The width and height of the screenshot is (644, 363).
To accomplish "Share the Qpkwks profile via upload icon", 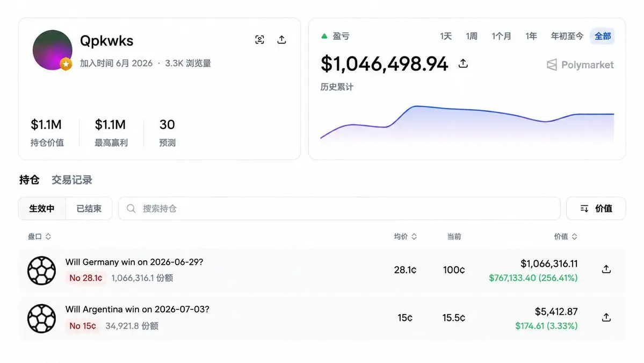I will tap(281, 39).
